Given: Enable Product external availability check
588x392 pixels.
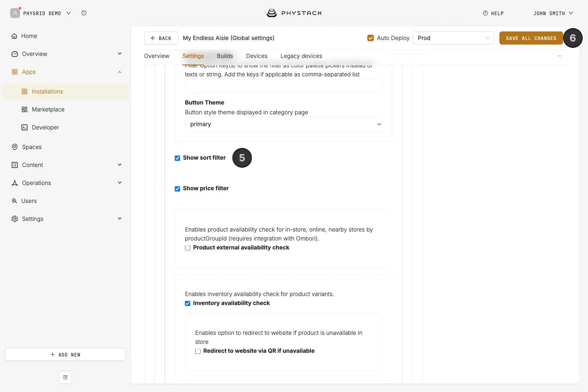Looking at the screenshot, I should point(188,248).
